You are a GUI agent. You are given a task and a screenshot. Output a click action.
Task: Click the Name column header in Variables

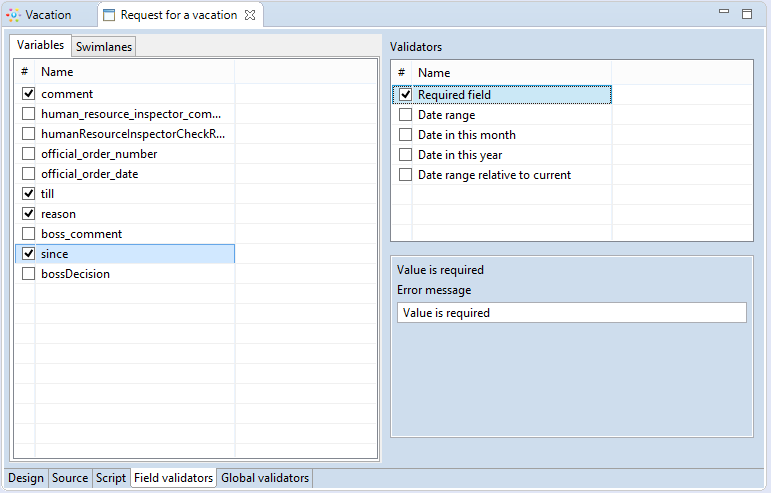coord(57,72)
